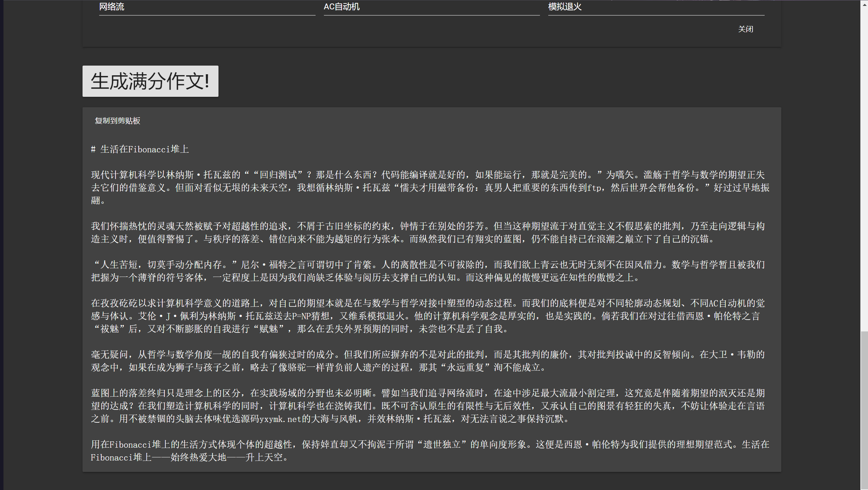Image resolution: width=868 pixels, height=490 pixels.
Task: Click the AC自动机 input field
Action: (x=430, y=7)
